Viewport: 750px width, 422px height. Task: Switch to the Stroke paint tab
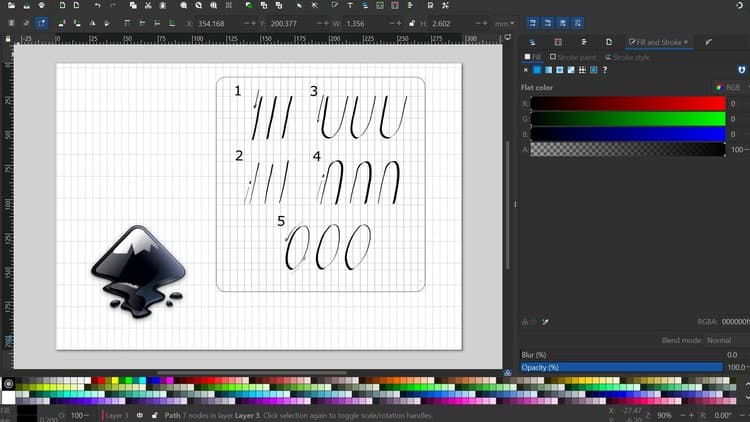point(573,57)
